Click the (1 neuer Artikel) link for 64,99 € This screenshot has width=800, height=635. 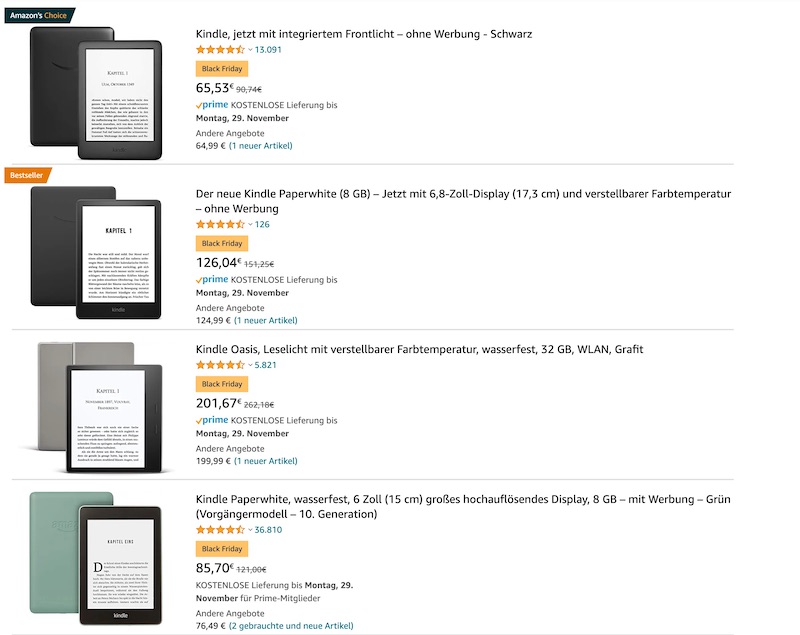(x=260, y=145)
